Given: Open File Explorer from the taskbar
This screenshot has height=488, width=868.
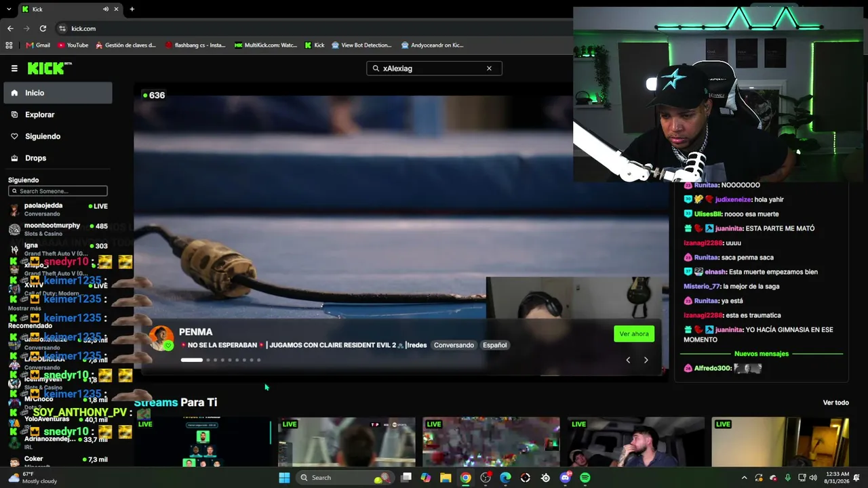Looking at the screenshot, I should point(446,478).
